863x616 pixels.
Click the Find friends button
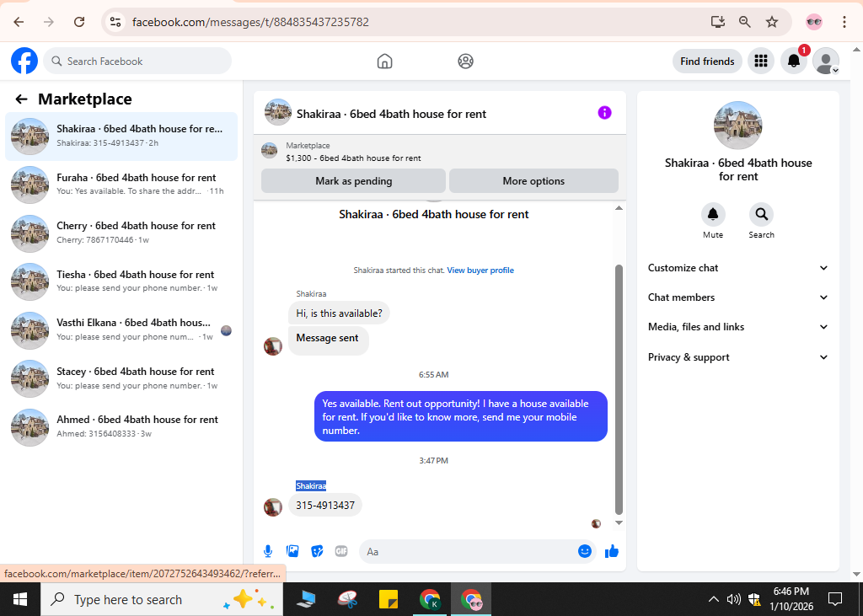[x=707, y=62]
